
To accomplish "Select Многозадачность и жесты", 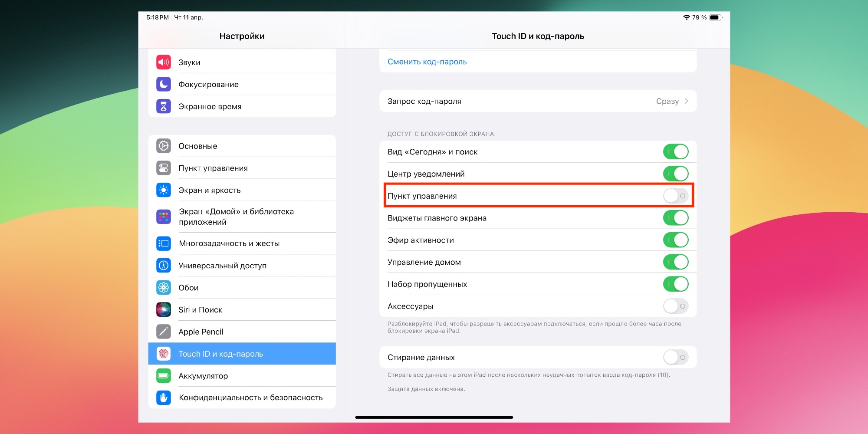I will tap(242, 243).
